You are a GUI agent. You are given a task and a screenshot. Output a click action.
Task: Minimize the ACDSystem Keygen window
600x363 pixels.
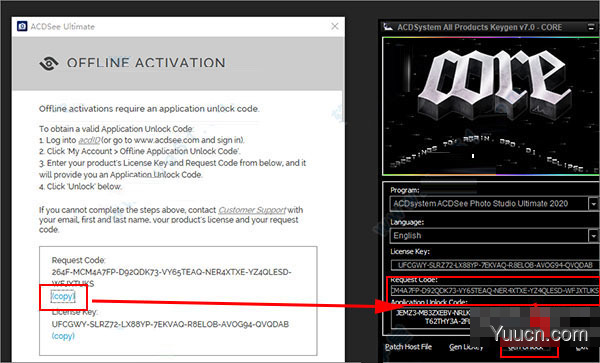[591, 27]
